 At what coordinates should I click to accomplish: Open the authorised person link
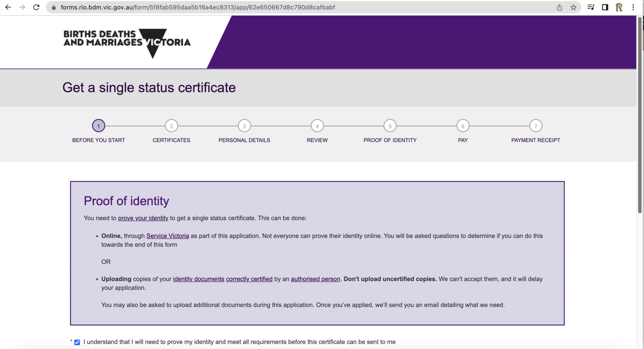click(x=315, y=279)
